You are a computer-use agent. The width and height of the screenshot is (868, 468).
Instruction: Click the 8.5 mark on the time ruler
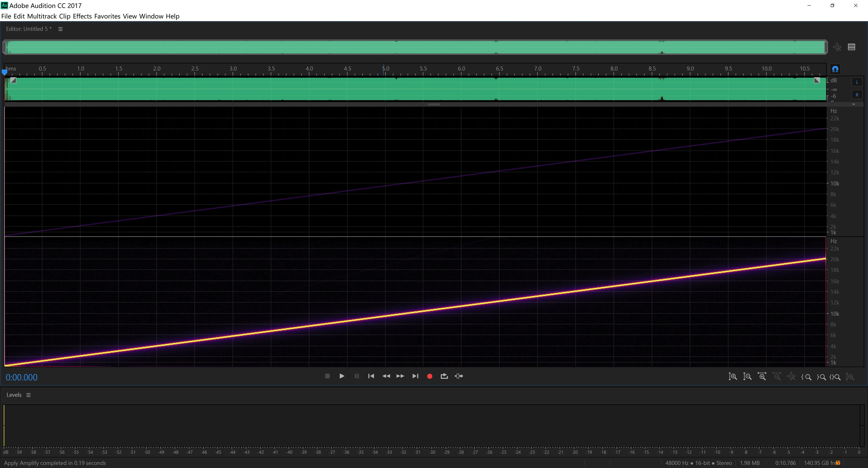tap(652, 68)
